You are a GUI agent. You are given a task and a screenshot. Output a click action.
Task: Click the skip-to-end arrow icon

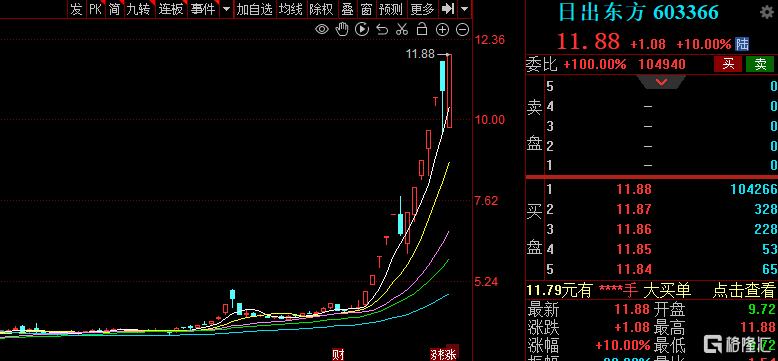(x=448, y=8)
